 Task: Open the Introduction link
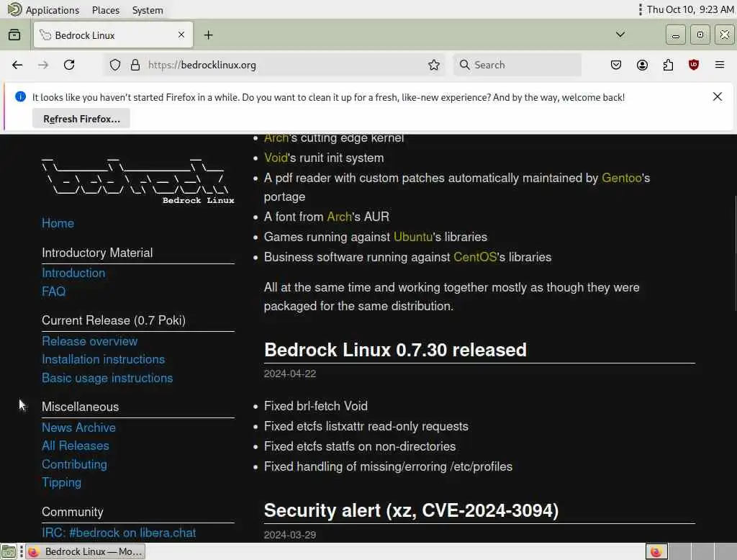tap(73, 273)
